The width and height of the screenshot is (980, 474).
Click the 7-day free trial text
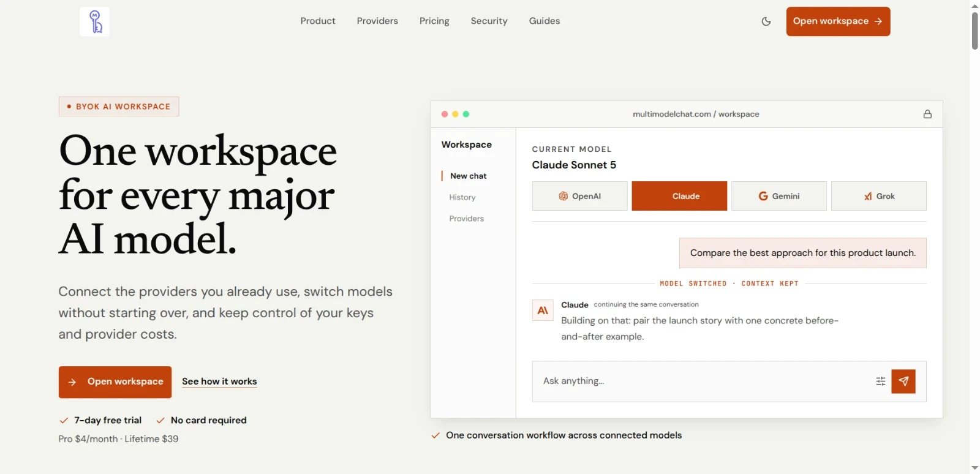(108, 420)
